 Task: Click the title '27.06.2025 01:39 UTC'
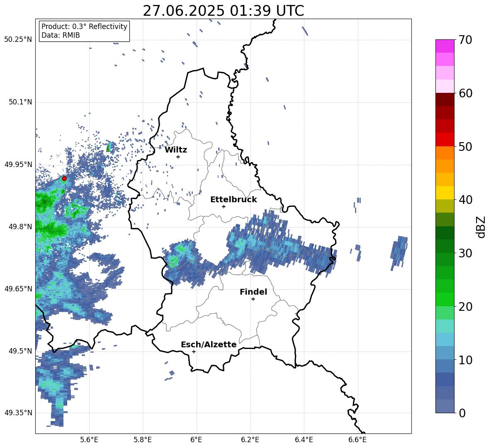pyautogui.click(x=223, y=11)
